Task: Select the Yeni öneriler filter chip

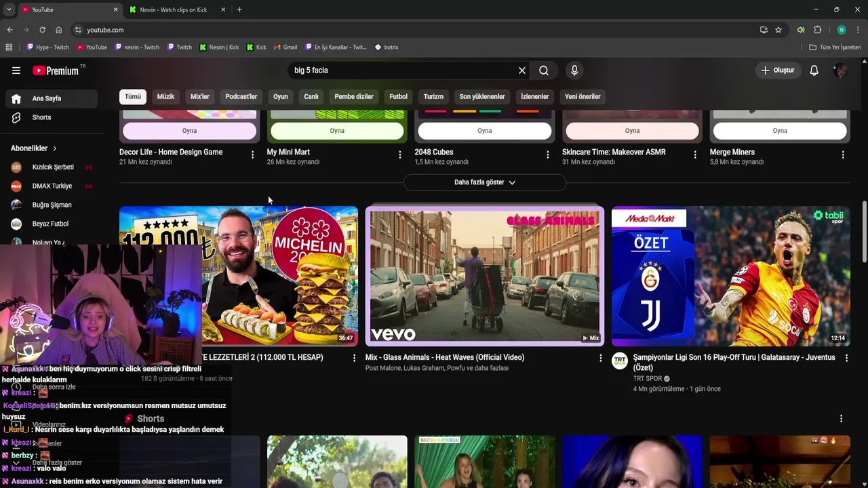Action: [x=583, y=96]
